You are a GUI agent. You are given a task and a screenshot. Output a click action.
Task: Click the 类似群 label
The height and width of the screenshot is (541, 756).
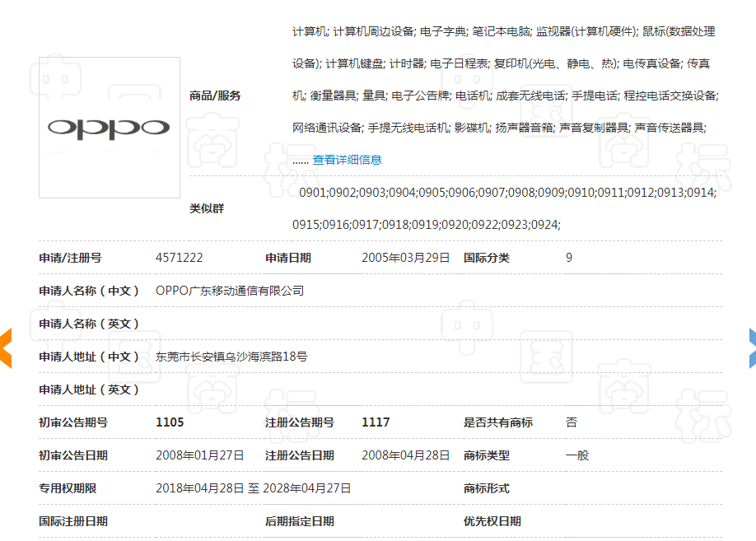pyautogui.click(x=207, y=209)
